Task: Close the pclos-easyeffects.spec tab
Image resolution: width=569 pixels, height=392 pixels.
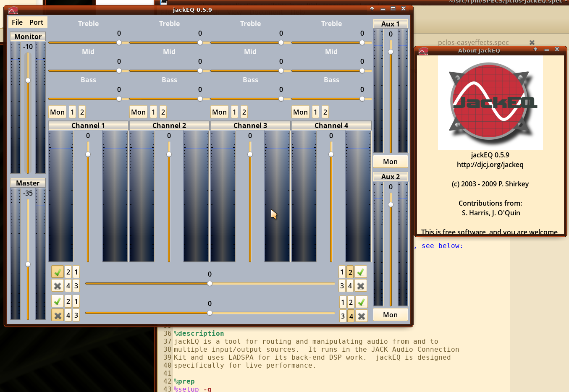Action: 532,42
